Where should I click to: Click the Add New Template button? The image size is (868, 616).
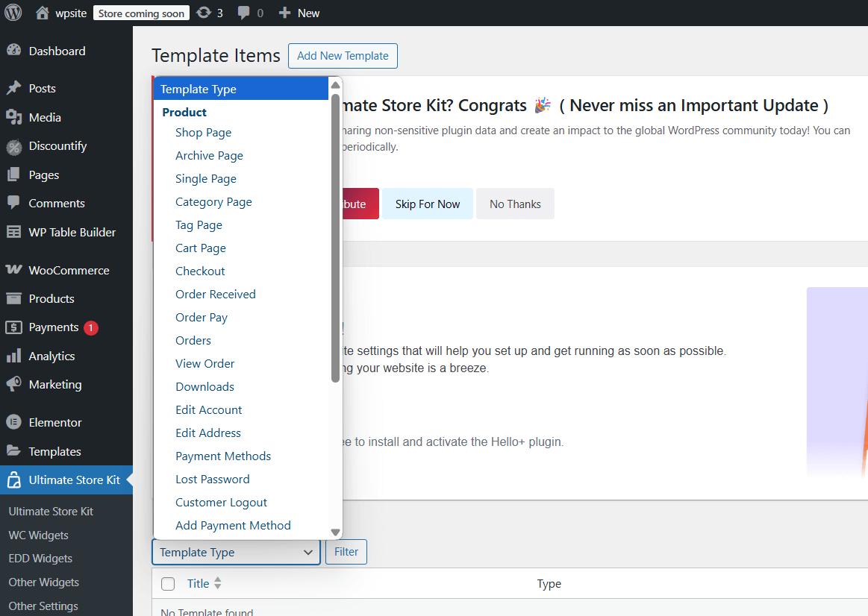click(343, 56)
